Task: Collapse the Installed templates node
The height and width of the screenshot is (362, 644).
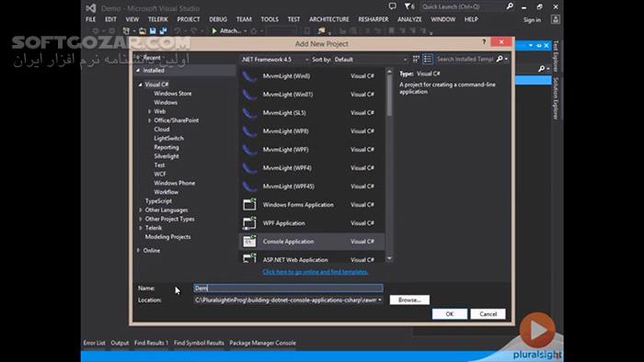Action: point(138,71)
